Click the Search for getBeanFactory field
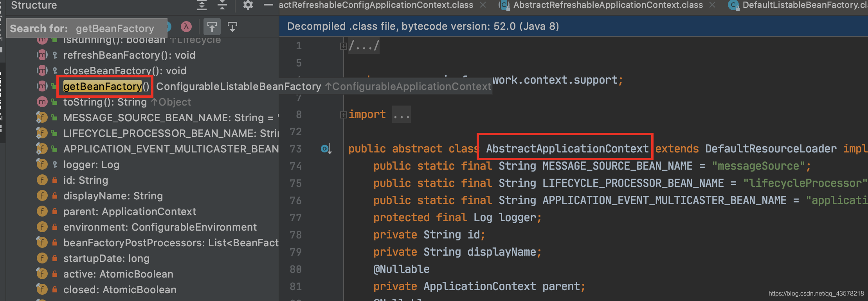868x301 pixels. point(87,29)
